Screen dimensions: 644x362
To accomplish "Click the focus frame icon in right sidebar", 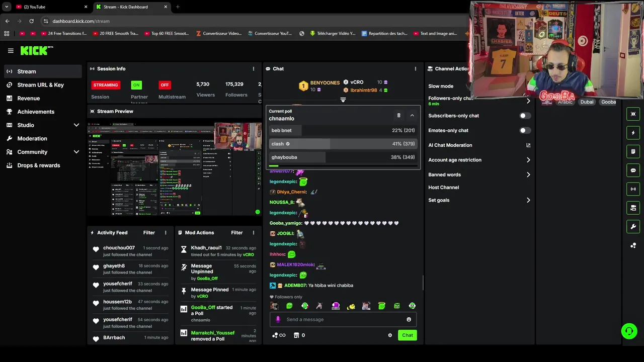I will click(633, 114).
